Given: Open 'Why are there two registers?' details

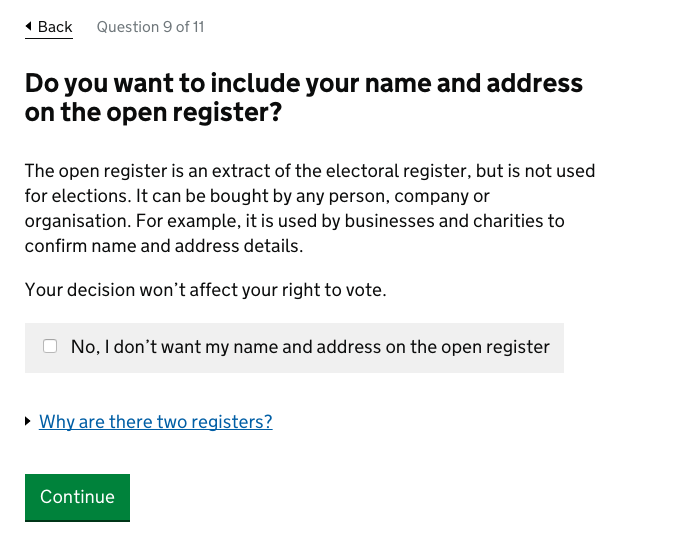Looking at the screenshot, I should (x=155, y=422).
